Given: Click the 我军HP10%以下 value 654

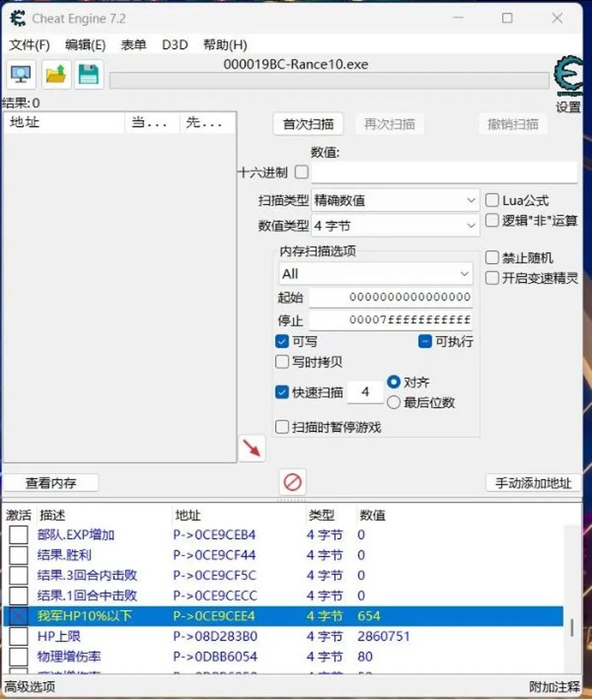Looking at the screenshot, I should coord(369,616).
